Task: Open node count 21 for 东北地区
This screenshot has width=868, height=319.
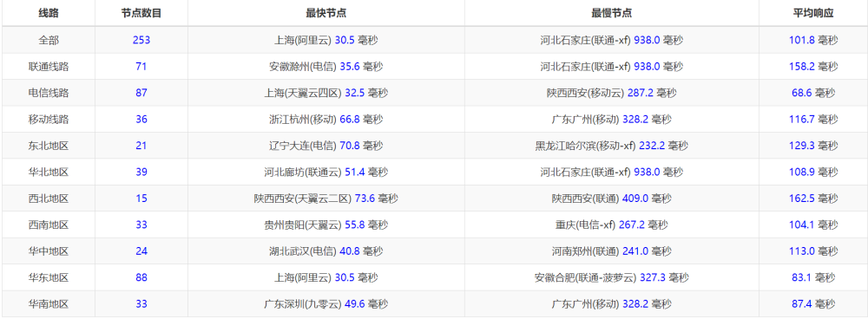Action: [x=141, y=146]
